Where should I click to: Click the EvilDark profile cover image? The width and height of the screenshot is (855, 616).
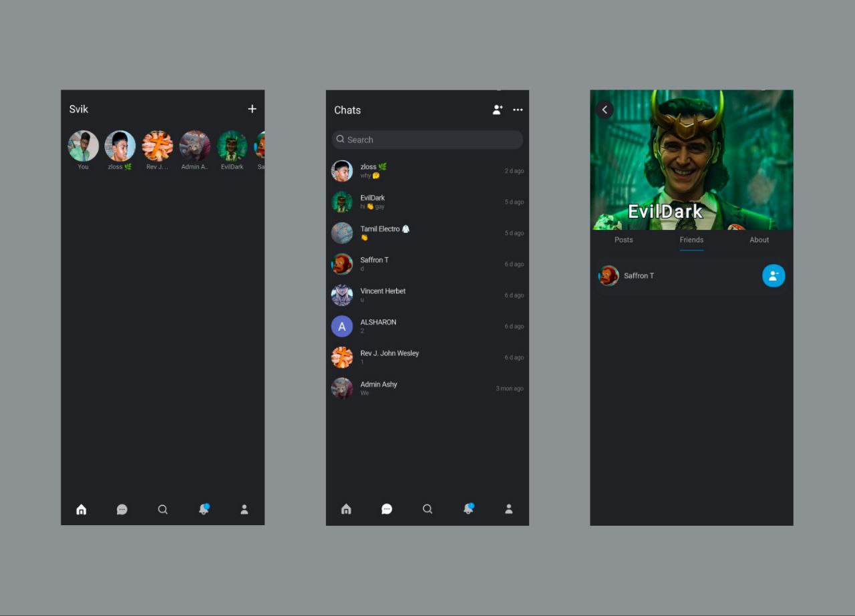pos(691,160)
